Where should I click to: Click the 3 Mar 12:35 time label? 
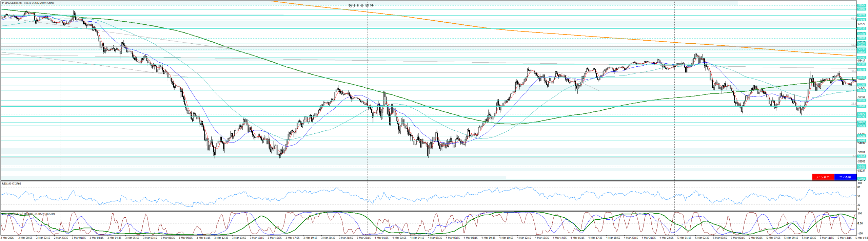pyautogui.click(x=222, y=238)
